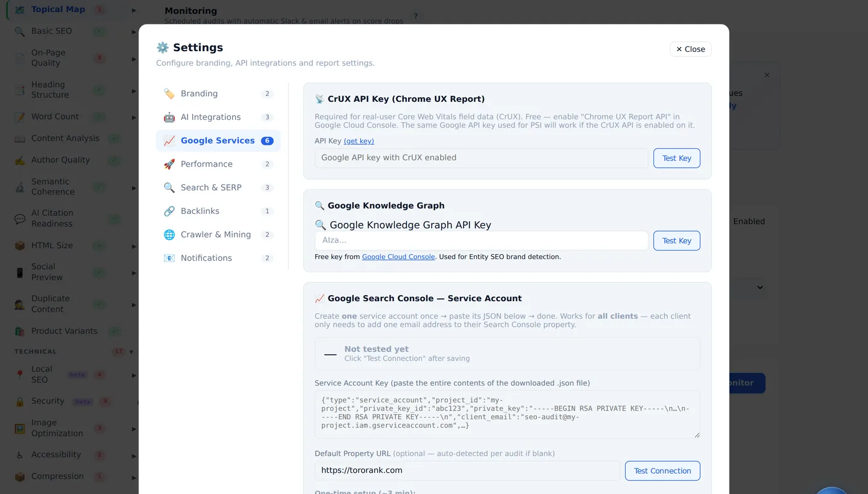Image resolution: width=868 pixels, height=494 pixels.
Task: Open the Google Cloud Console link
Action: (x=398, y=257)
